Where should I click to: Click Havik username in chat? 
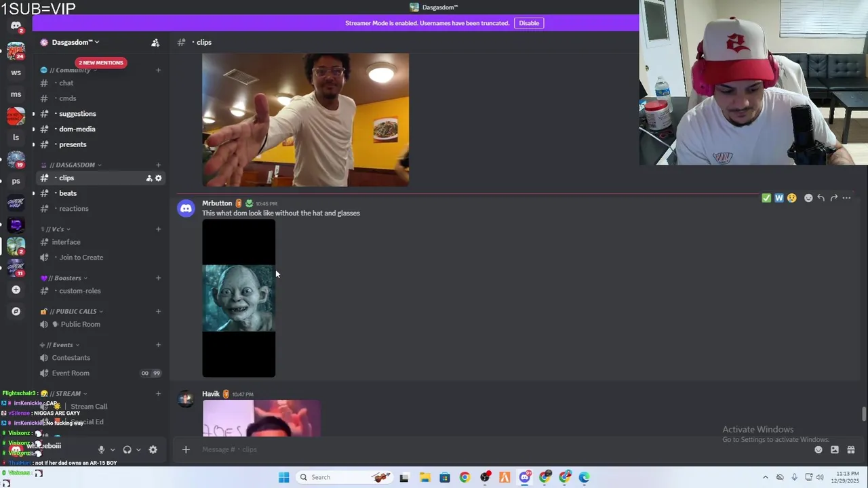coord(211,394)
